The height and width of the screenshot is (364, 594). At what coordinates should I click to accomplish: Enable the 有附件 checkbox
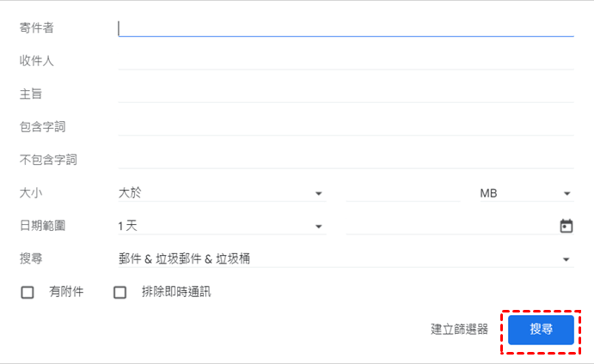click(28, 292)
